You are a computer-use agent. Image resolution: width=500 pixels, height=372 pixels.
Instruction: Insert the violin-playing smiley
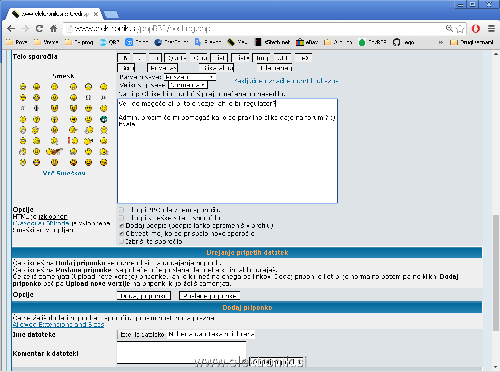[x=54, y=152]
